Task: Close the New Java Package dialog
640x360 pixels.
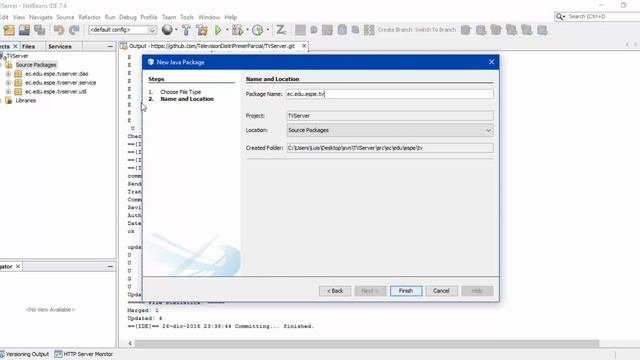Action: coord(491,62)
